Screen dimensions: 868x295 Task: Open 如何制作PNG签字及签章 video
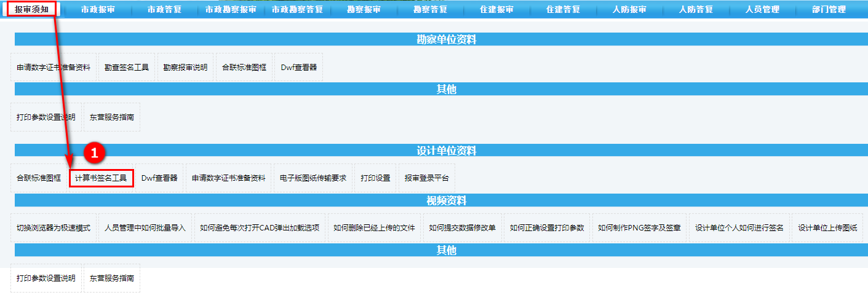tap(639, 228)
